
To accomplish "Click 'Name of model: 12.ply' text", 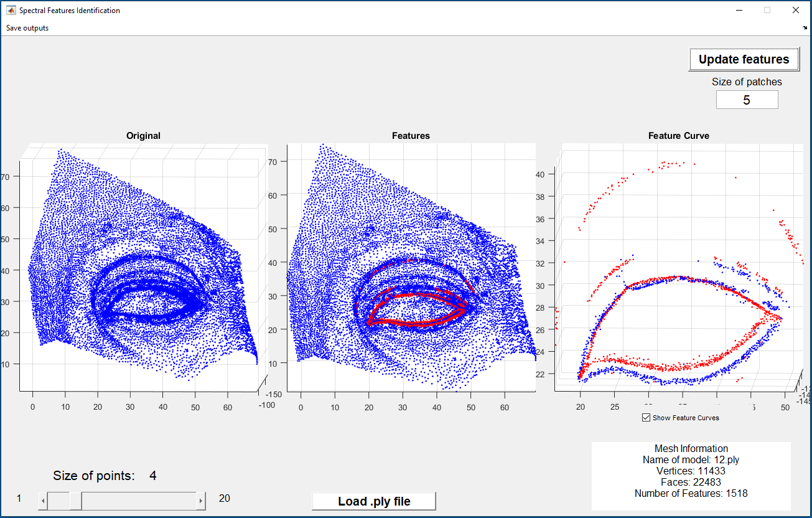I will [x=691, y=460].
